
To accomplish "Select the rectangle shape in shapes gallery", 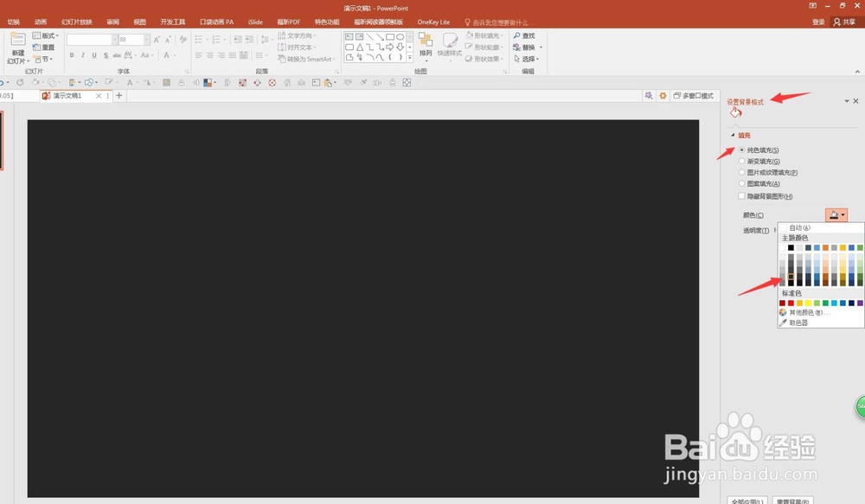I will pyautogui.click(x=390, y=37).
